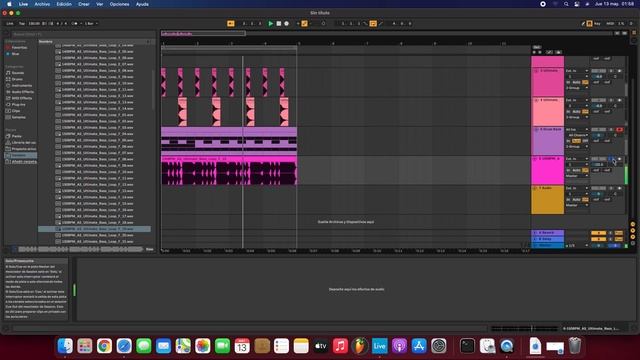Image resolution: width=640 pixels, height=360 pixels.
Task: Open the Audio Effects browser category
Action: coord(20,92)
